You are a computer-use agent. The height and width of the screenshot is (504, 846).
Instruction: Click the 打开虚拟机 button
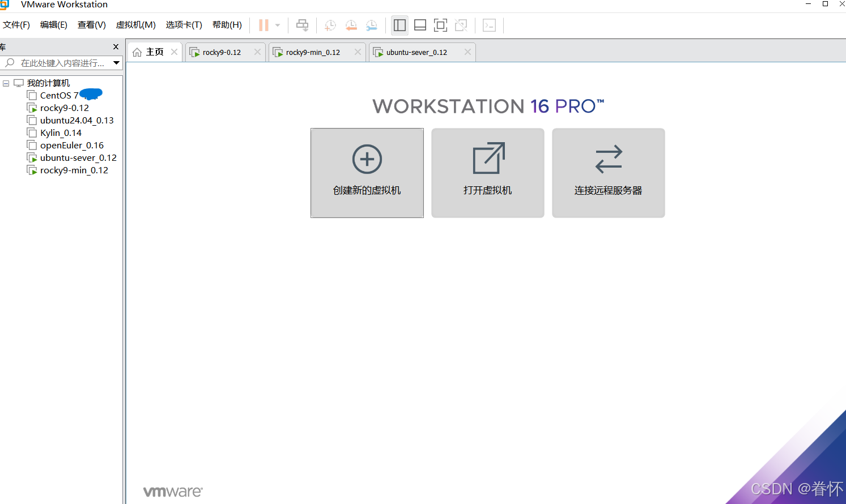tap(488, 173)
